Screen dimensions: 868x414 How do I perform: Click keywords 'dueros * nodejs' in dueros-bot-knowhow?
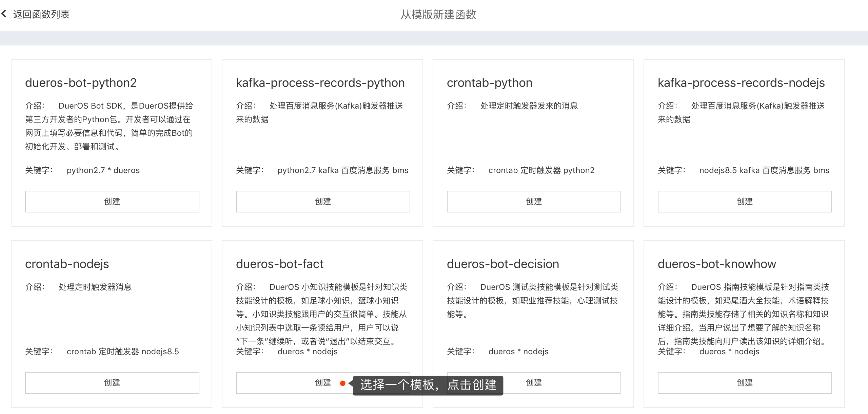(x=729, y=352)
